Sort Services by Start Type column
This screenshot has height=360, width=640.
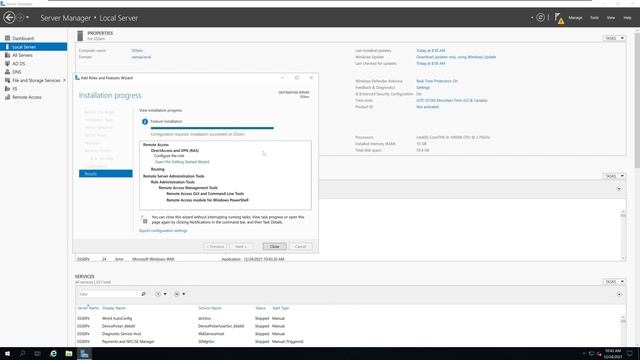(x=280, y=308)
